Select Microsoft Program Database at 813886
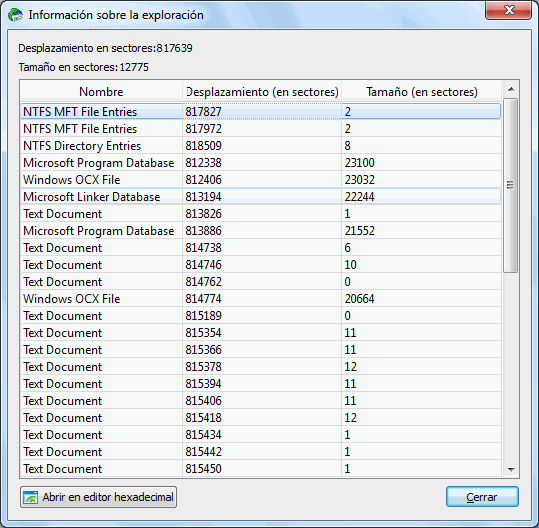Screen dimensions: 539x528 point(261,231)
